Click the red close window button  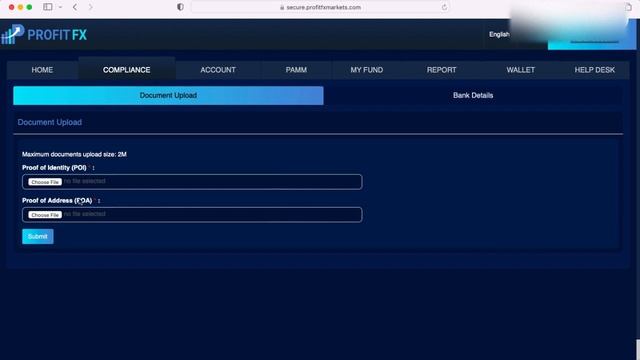(x=11, y=7)
